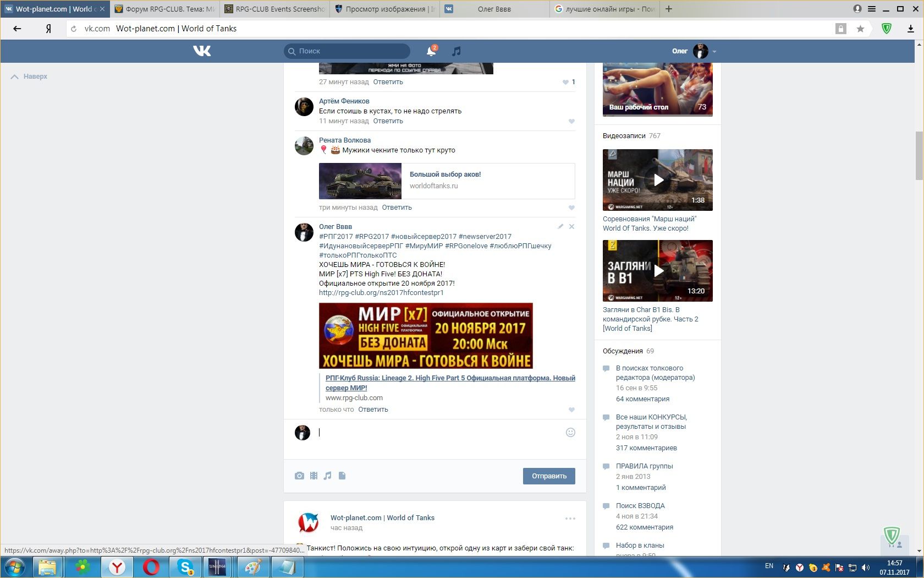Go back with browser back arrow
The image size is (924, 578).
[x=17, y=29]
